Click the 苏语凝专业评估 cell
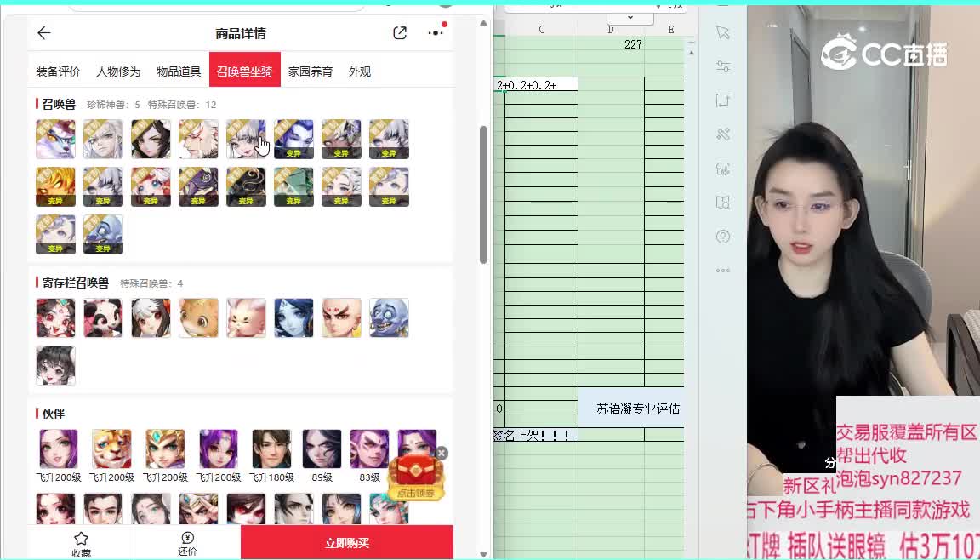980x560 pixels. coord(631,409)
